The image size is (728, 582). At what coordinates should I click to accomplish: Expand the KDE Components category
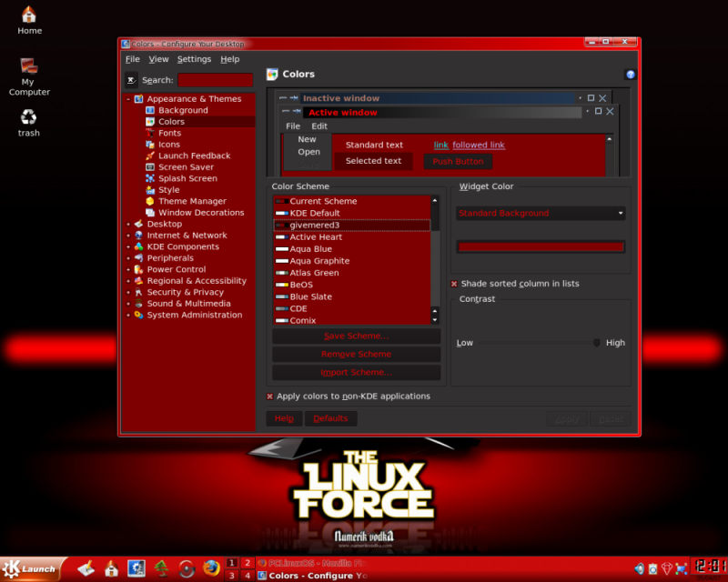(x=128, y=246)
